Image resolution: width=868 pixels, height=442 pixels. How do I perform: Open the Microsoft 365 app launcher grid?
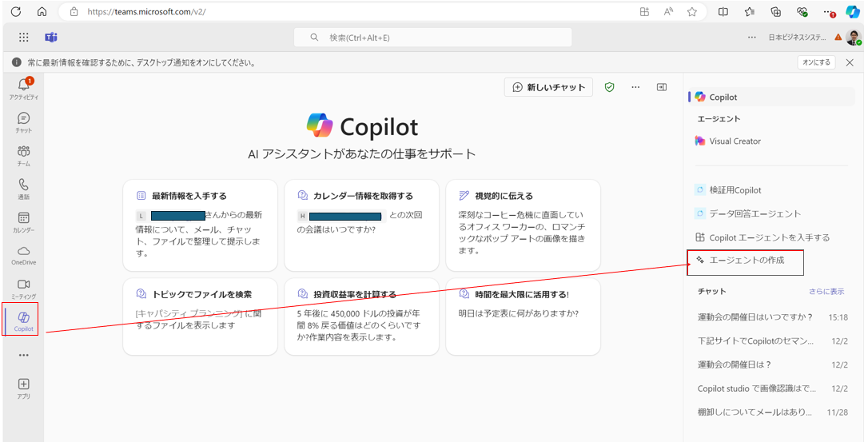[24, 37]
